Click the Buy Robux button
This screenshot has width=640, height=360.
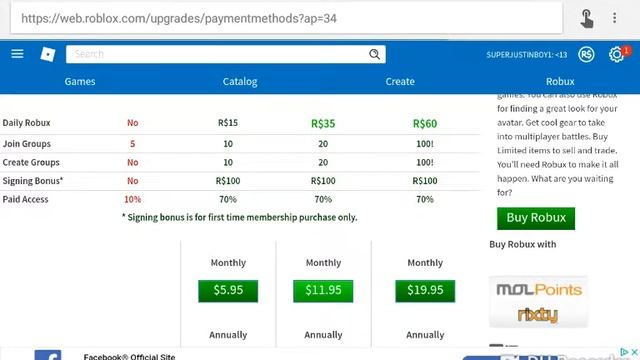[536, 218]
